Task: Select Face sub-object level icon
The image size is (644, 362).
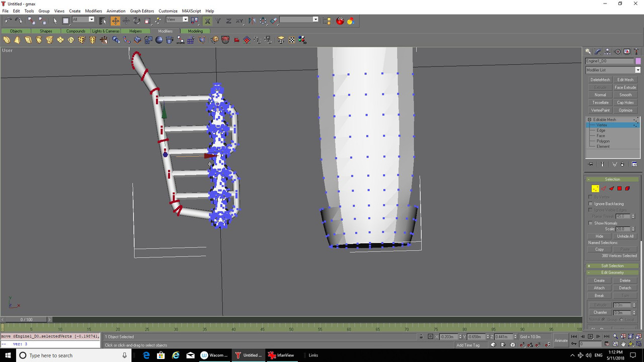Action: [x=611, y=189]
